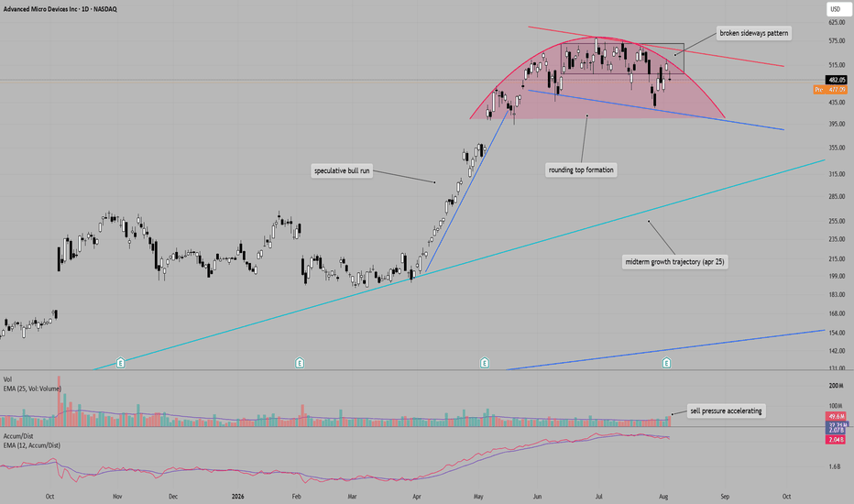The height and width of the screenshot is (504, 854).
Task: Click the Vol indicator legend
Action: (x=7, y=379)
